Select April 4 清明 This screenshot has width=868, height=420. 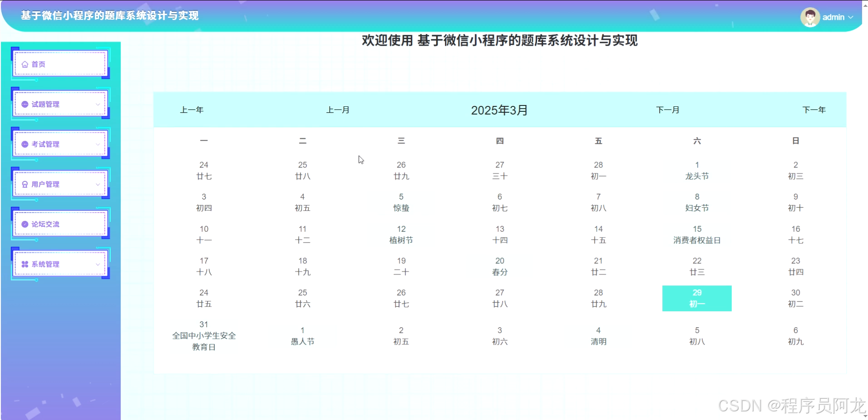point(598,336)
